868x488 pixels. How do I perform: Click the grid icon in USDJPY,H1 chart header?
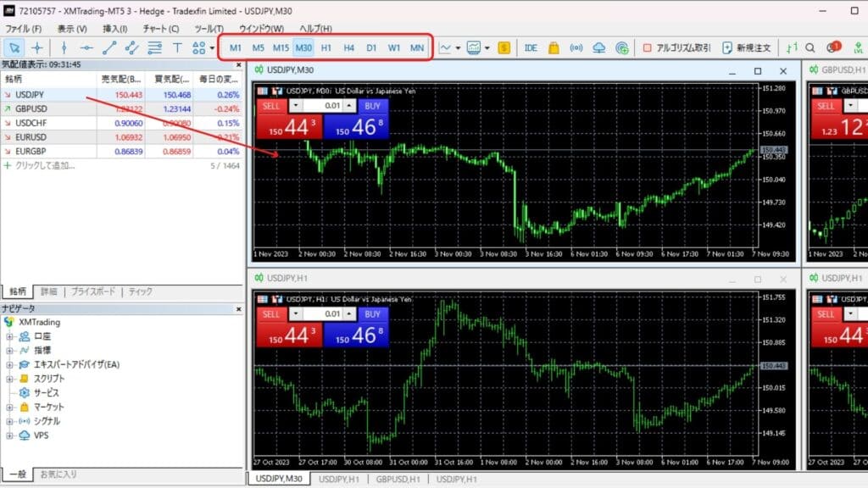(x=263, y=299)
